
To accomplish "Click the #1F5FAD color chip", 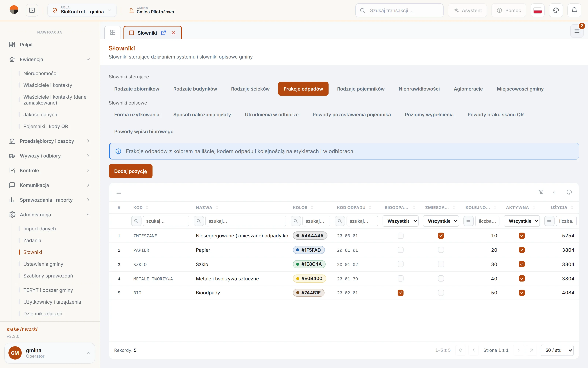I will pyautogui.click(x=309, y=250).
